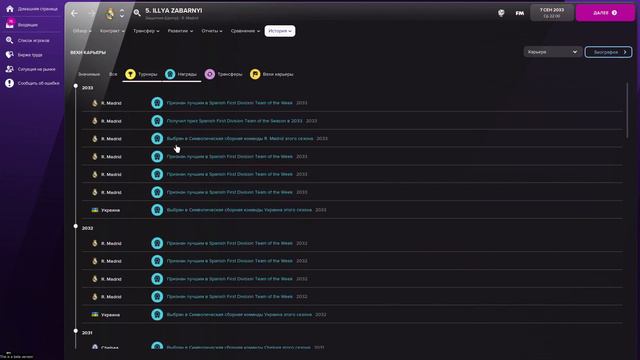
Task: Open the search magnifier beside the Zabarnyi title
Action: point(137,13)
